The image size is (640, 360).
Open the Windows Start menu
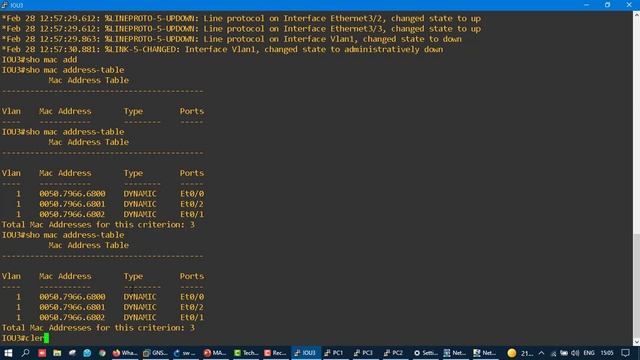[x=8, y=353]
